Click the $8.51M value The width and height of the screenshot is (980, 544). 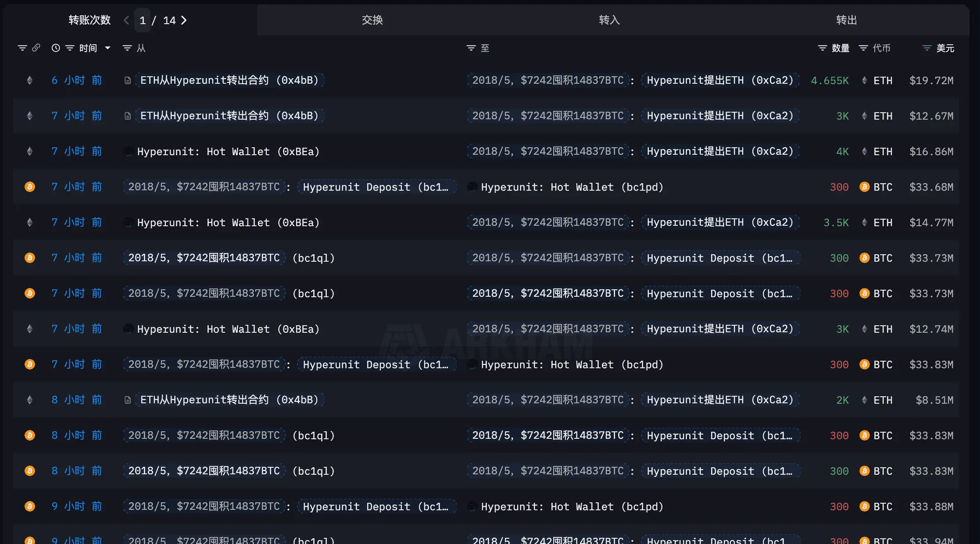pyautogui.click(x=934, y=400)
